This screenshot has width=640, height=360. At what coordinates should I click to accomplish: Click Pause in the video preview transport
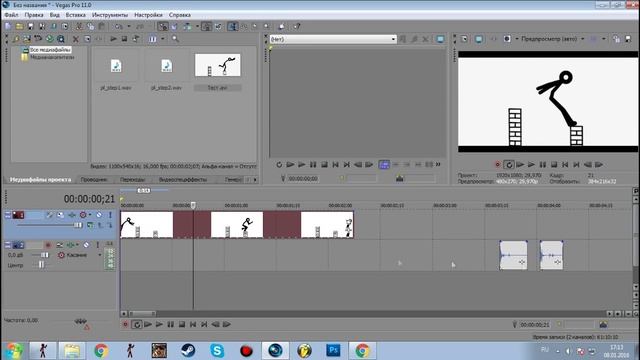[x=542, y=165]
